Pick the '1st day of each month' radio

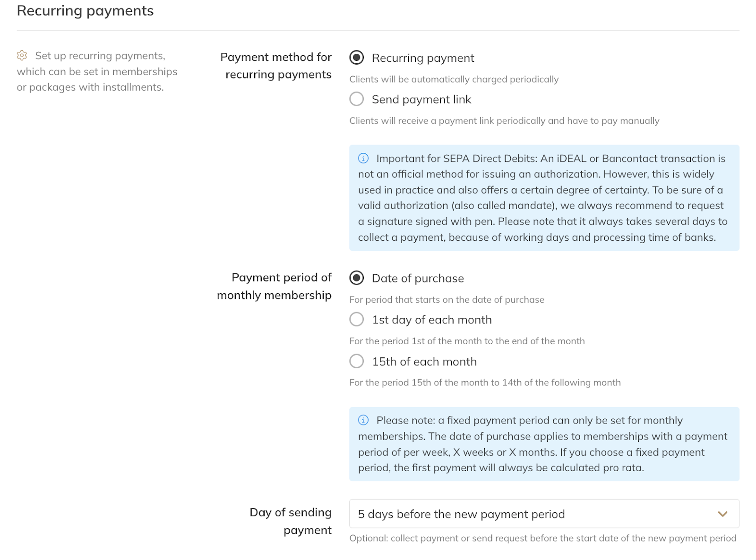357,320
